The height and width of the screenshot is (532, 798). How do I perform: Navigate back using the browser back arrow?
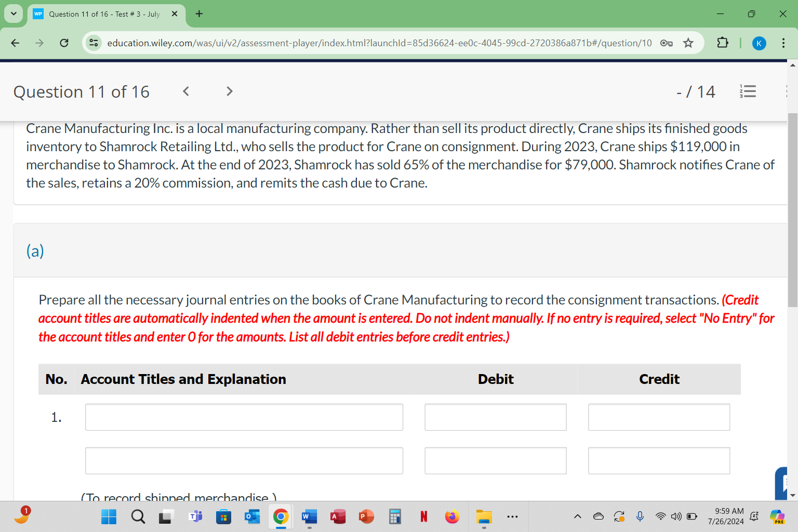15,43
